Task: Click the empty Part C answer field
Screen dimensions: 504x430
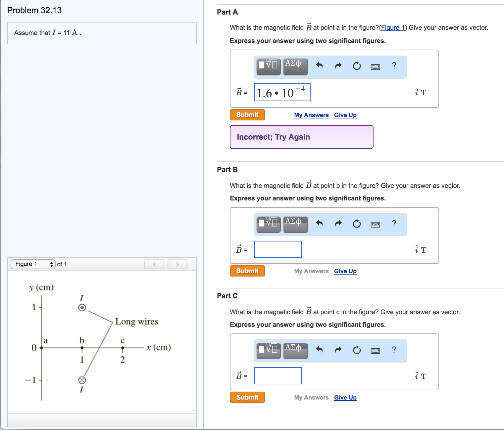Action: point(278,376)
